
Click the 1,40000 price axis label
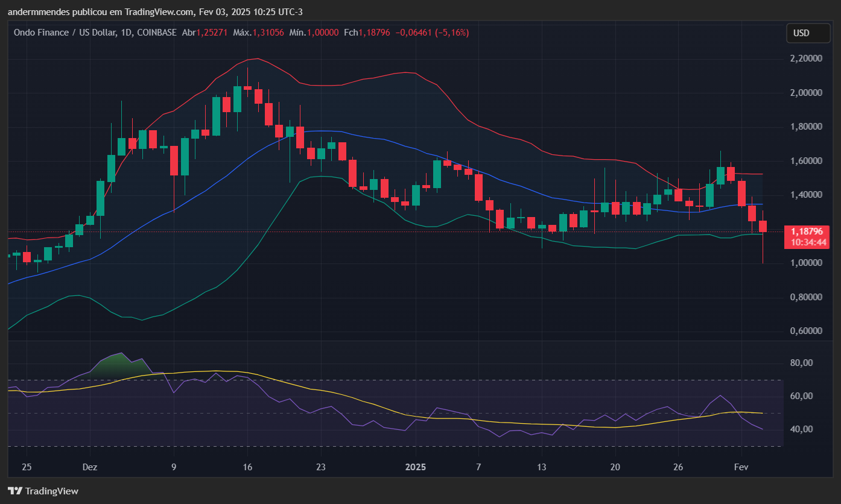tap(807, 195)
